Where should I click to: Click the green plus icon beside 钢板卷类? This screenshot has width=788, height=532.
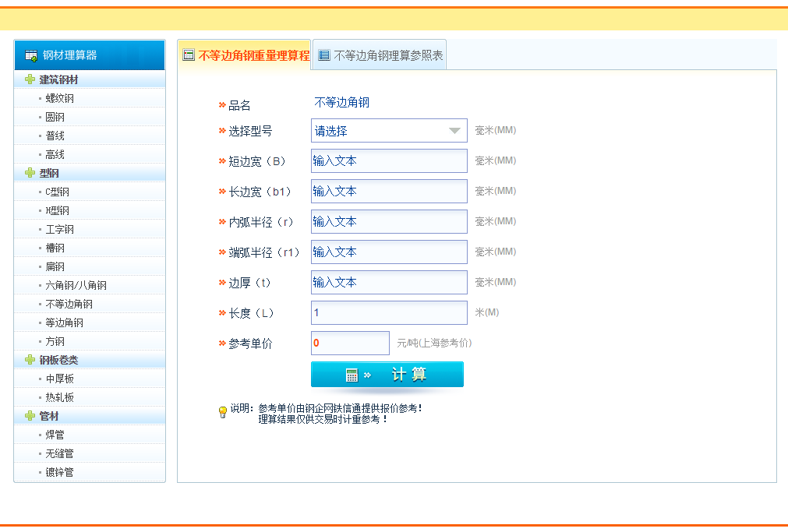click(30, 360)
